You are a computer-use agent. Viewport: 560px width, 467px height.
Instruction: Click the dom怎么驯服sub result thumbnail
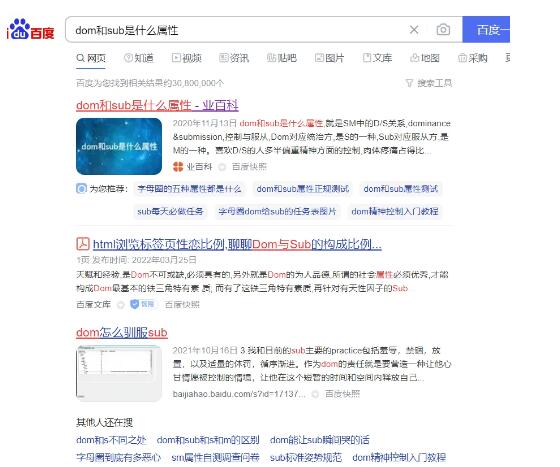[x=119, y=373]
